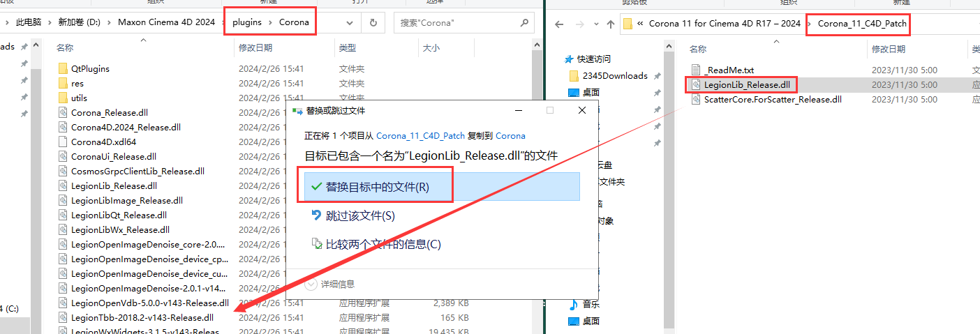This screenshot has width=980, height=334.
Task: Close the 替换或跳过文件 dialog
Action: pos(582,110)
